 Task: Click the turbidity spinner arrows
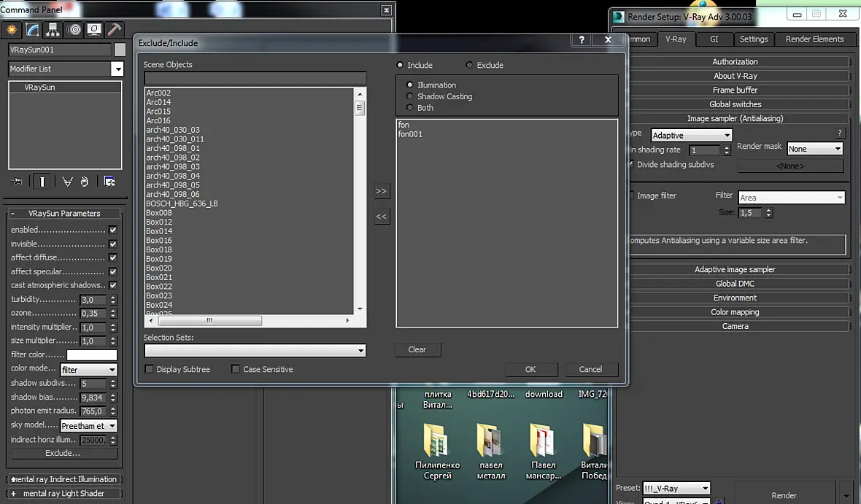[113, 300]
